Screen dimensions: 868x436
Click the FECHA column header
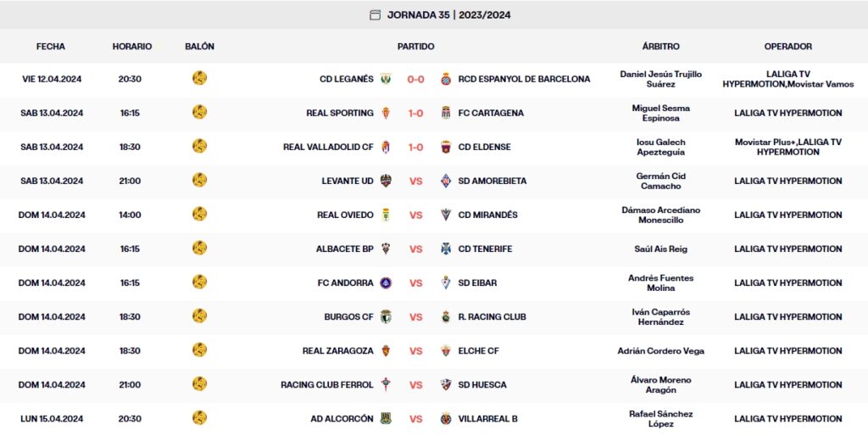point(51,47)
